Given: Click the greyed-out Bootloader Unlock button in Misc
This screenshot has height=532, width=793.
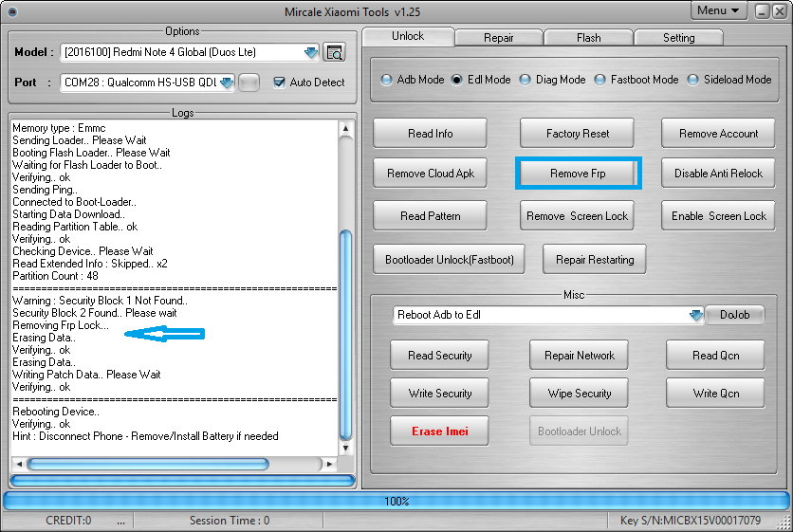Looking at the screenshot, I should 579,431.
